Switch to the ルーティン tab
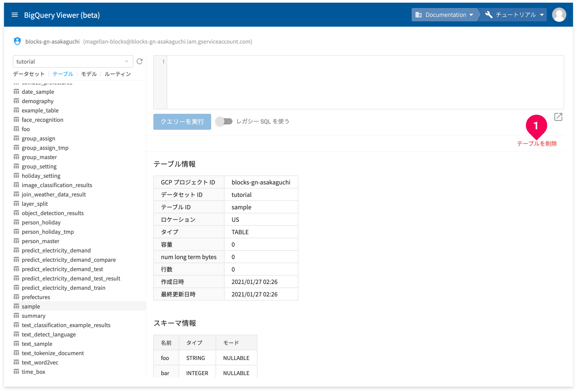The height and width of the screenshot is (392, 577). (x=118, y=74)
